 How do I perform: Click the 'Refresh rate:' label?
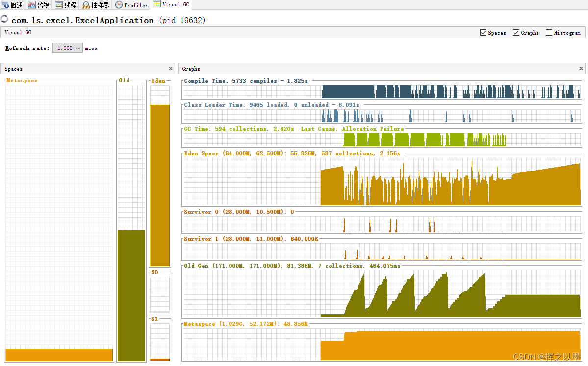point(26,48)
